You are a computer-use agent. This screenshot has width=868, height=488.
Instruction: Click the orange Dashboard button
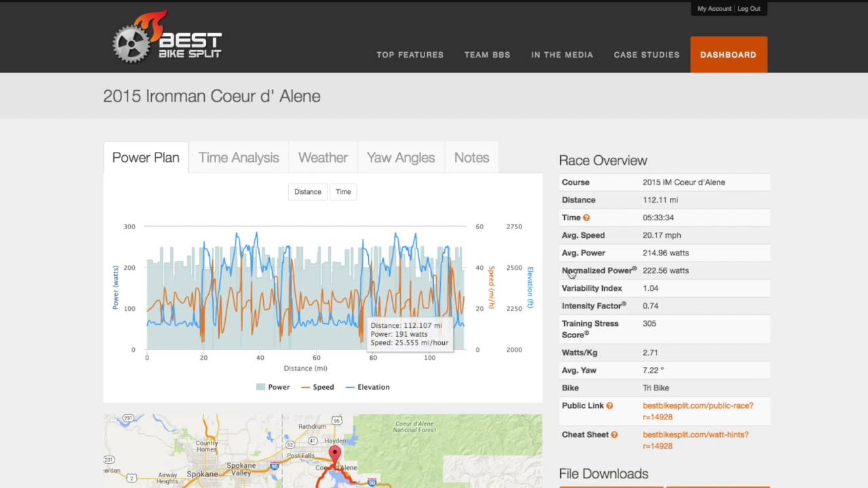point(729,54)
